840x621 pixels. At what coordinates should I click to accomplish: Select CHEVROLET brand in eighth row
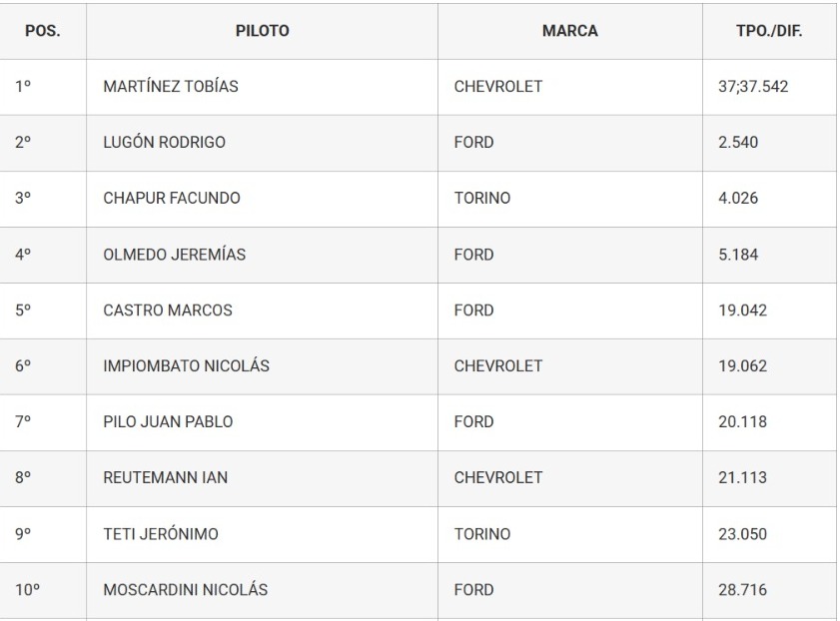[498, 478]
